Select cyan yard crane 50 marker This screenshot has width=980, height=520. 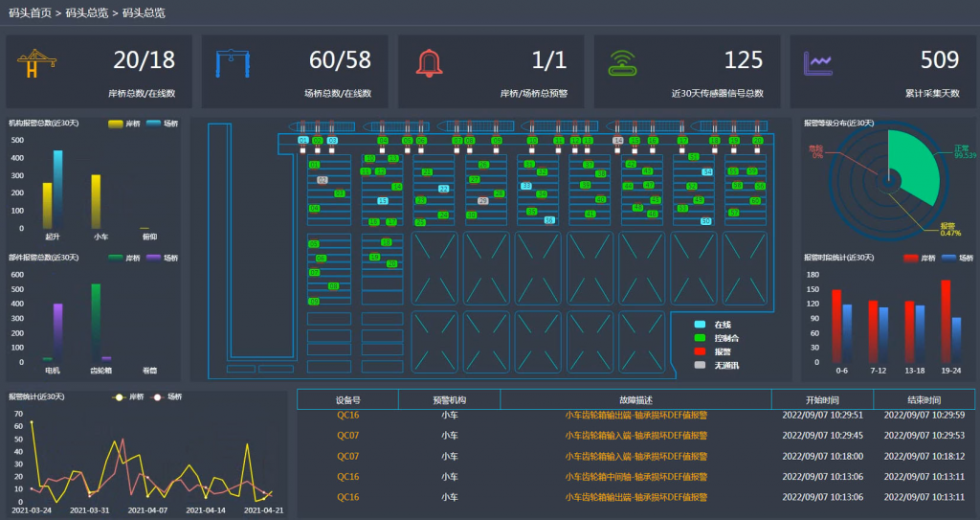point(705,221)
